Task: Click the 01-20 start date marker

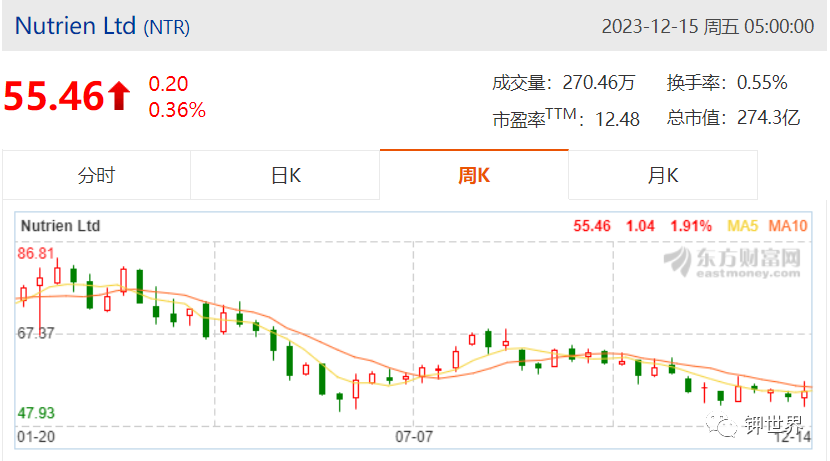Action: (36, 437)
